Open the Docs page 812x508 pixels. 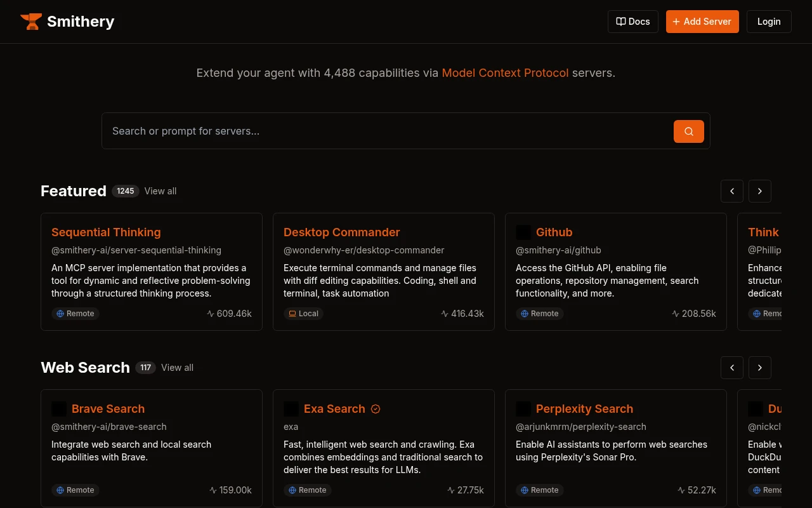(632, 22)
